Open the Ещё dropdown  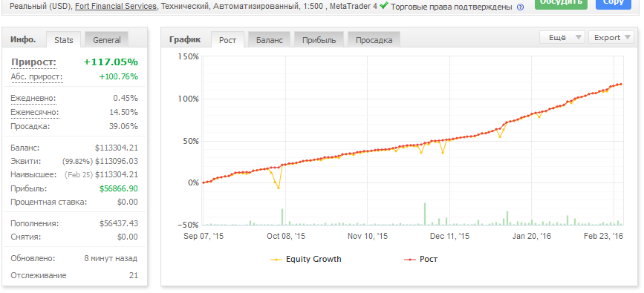[x=562, y=37]
